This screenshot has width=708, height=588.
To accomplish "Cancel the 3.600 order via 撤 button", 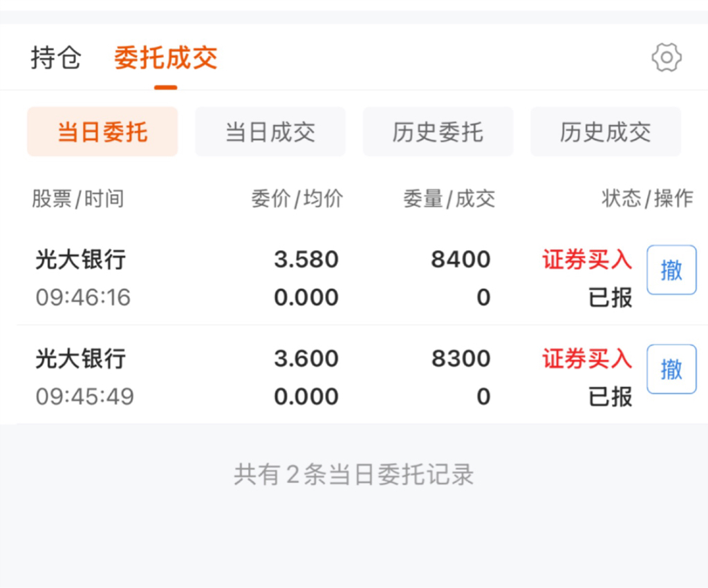I will tap(671, 369).
